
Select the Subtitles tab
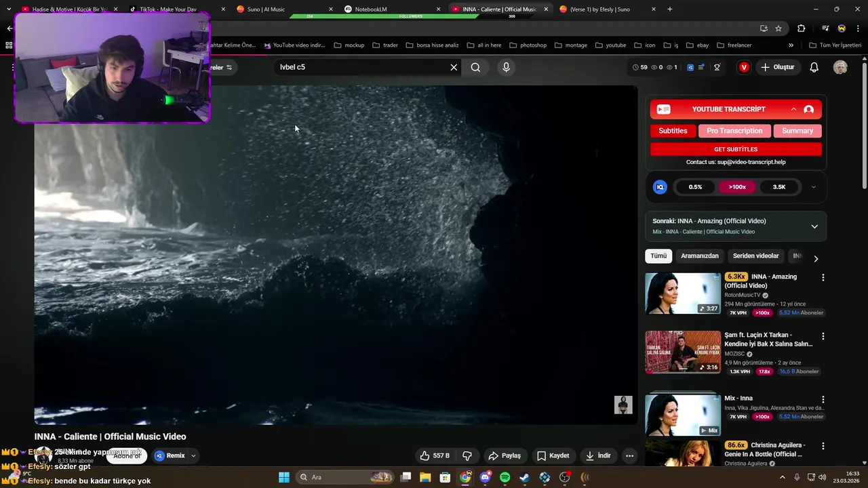[673, 131]
